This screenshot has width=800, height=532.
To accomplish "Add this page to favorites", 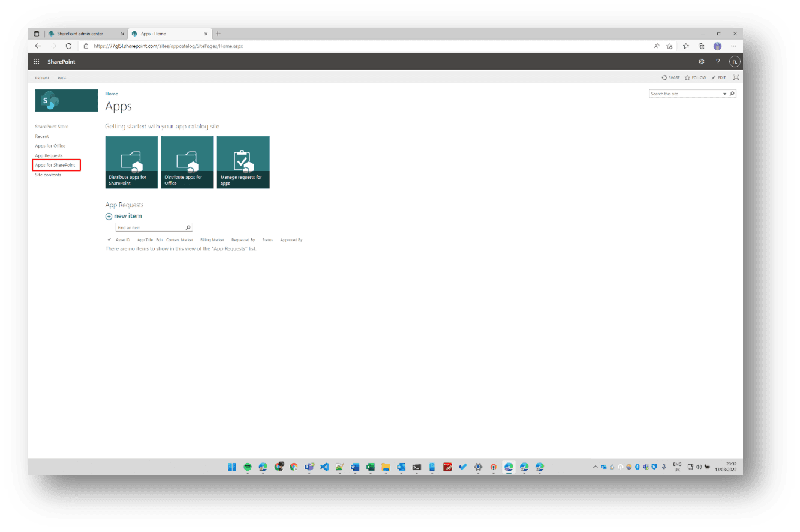I will pos(670,46).
